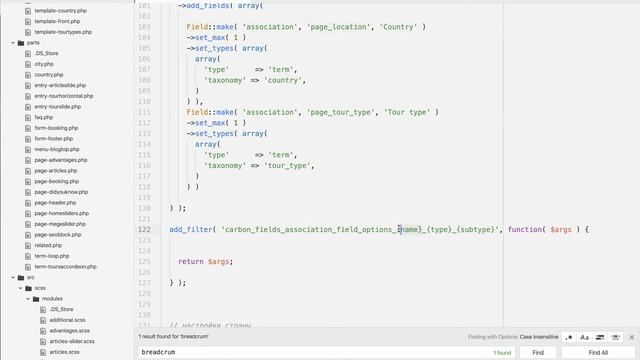The width and height of the screenshot is (640, 360).
Task: Click the country.php file icon
Action: (28, 75)
